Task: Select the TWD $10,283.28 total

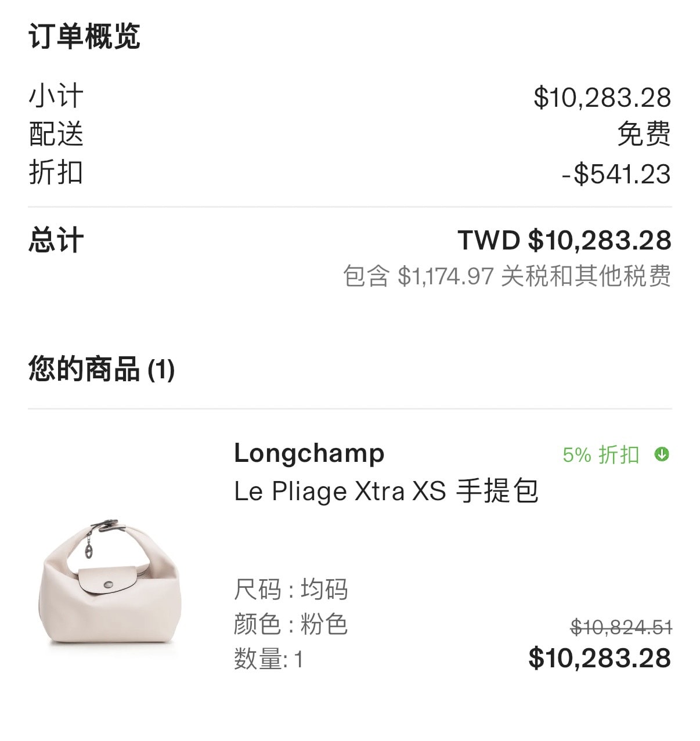Action: coord(564,240)
